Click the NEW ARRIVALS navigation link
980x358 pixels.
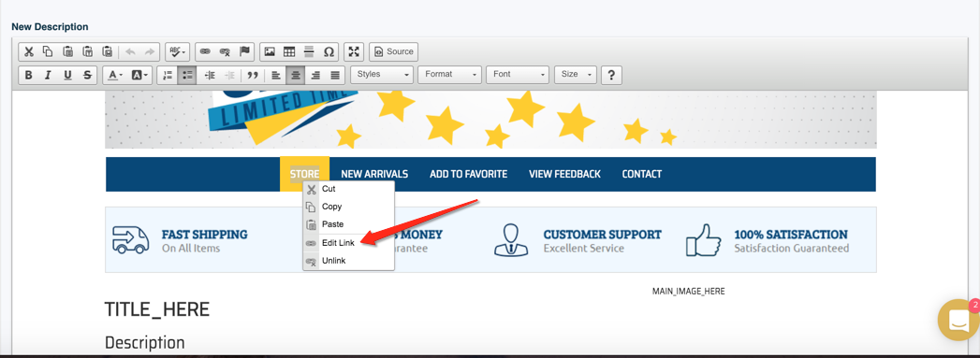point(374,174)
